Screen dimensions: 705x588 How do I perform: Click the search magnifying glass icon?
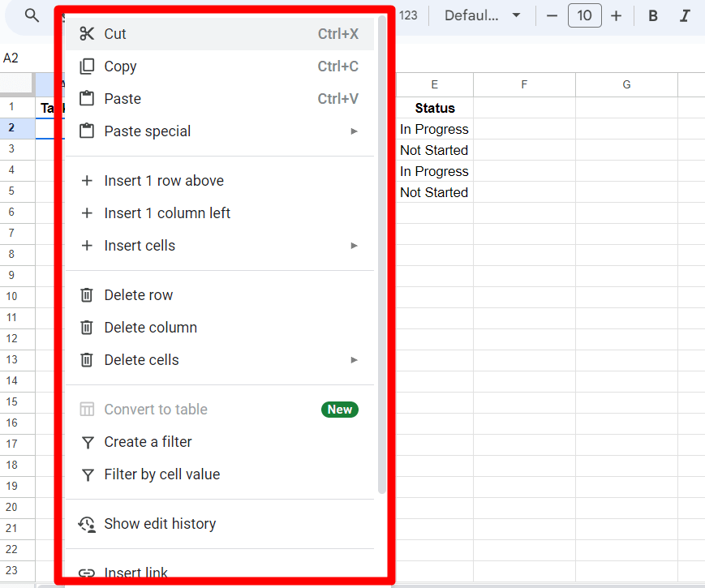point(31,15)
